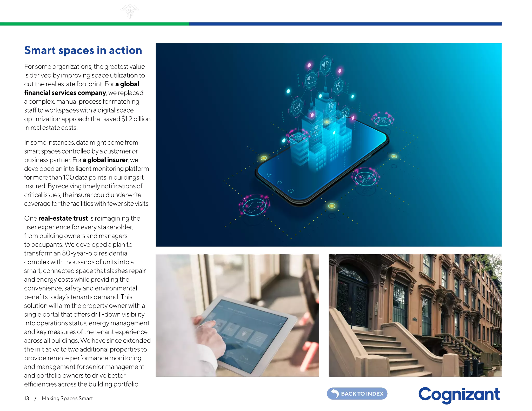Select the tablet smart-home control photo
Screen dimensions: 532x411
237,316
